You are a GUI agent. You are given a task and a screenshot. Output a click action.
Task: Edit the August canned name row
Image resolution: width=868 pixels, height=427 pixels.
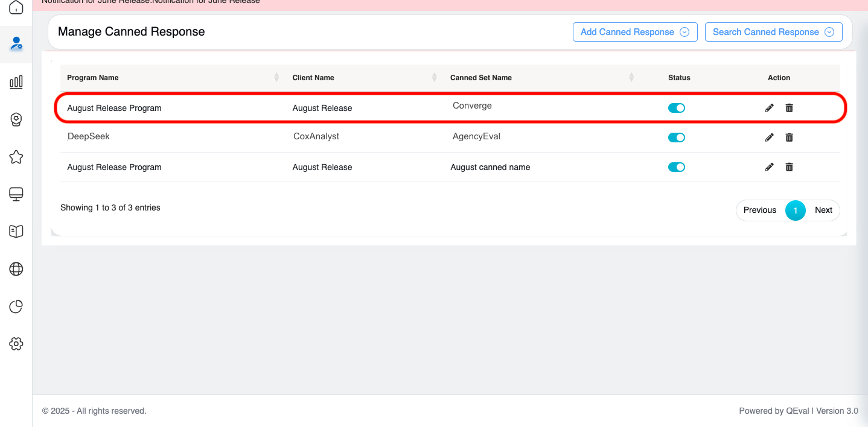tap(770, 167)
